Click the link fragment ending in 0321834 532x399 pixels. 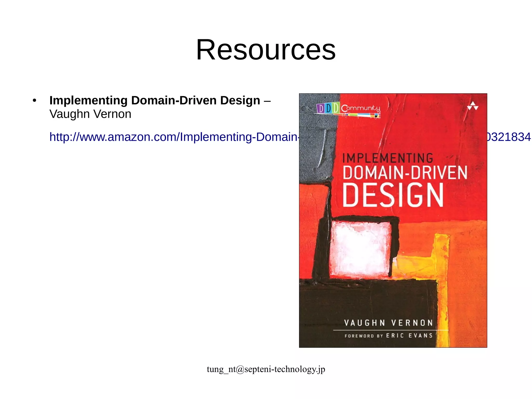point(509,137)
